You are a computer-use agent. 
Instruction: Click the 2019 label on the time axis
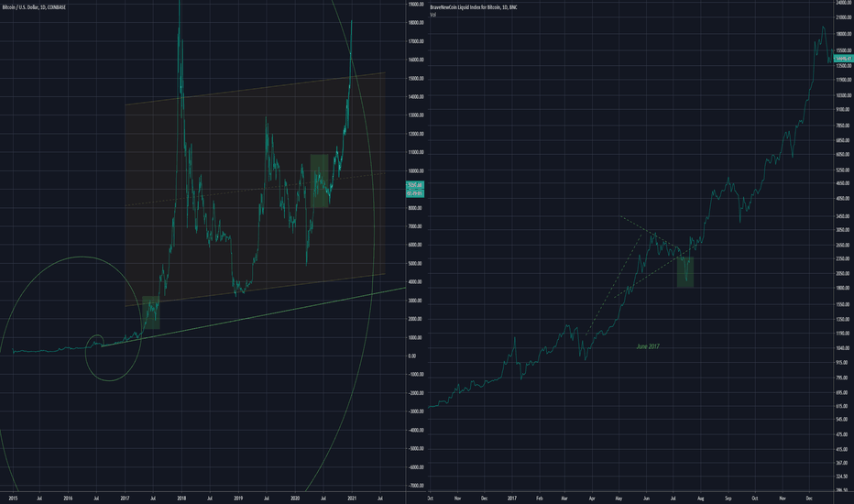click(x=238, y=498)
